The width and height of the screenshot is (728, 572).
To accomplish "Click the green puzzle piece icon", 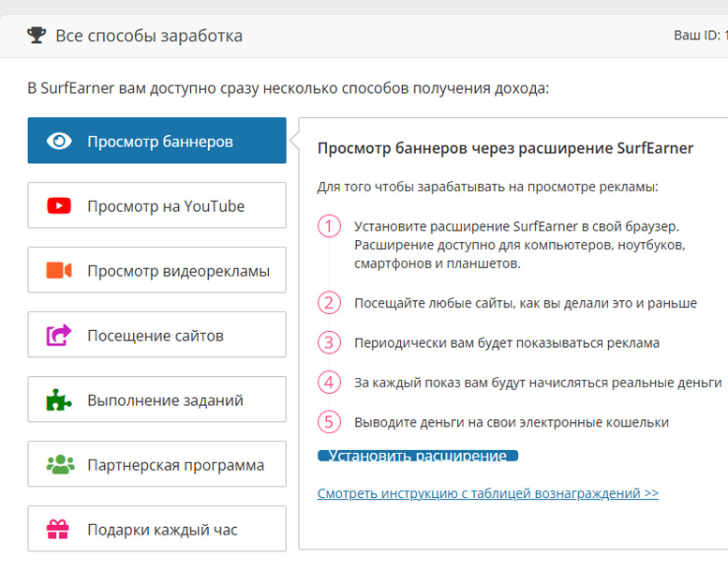I will pyautogui.click(x=59, y=399).
